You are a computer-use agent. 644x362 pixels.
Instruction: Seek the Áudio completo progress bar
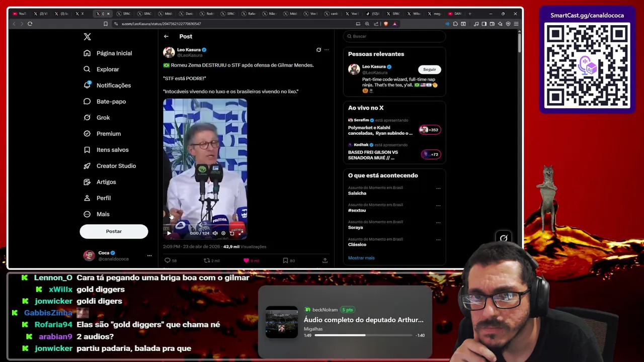pos(363,335)
